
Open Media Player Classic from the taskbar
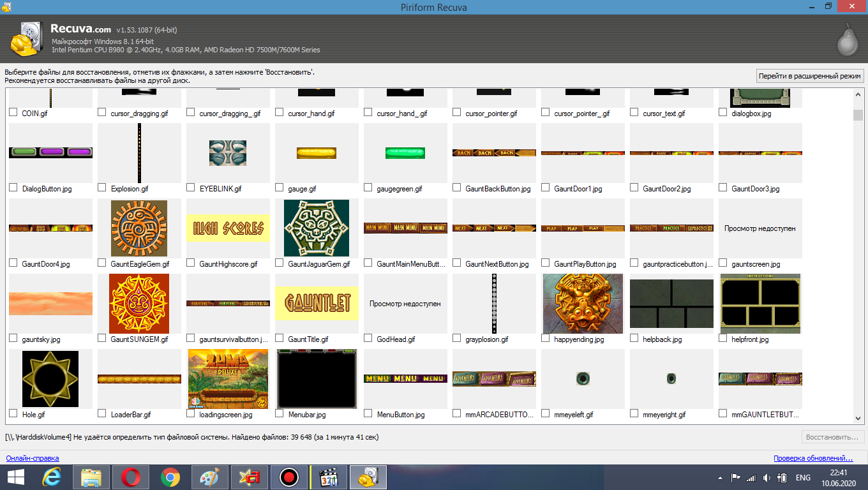tap(329, 477)
